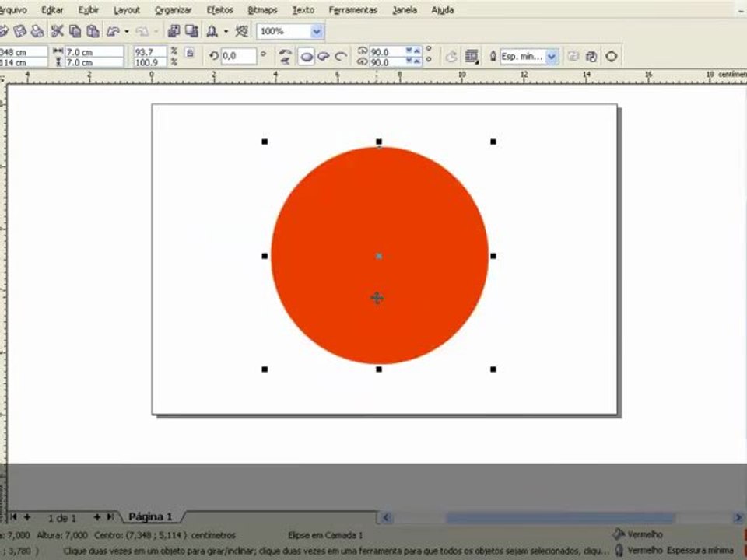Open the Ferramentas menu
Screen dimensions: 747x560
(353, 10)
